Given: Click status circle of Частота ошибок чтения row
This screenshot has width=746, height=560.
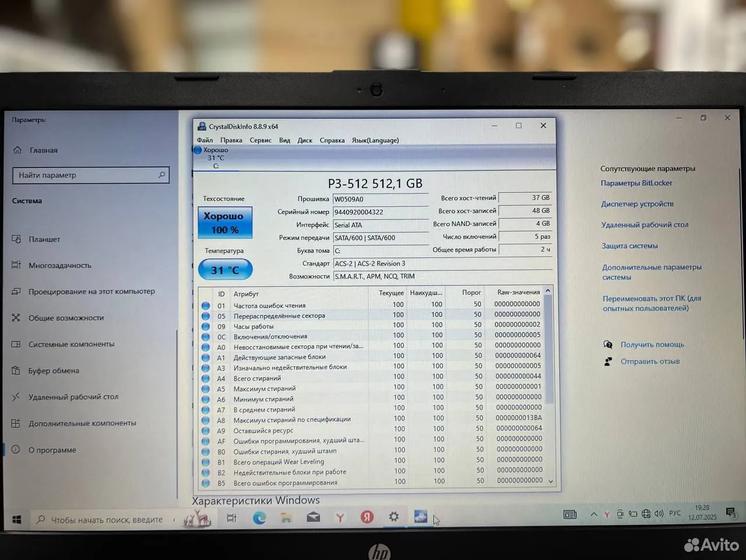Looking at the screenshot, I should [206, 305].
